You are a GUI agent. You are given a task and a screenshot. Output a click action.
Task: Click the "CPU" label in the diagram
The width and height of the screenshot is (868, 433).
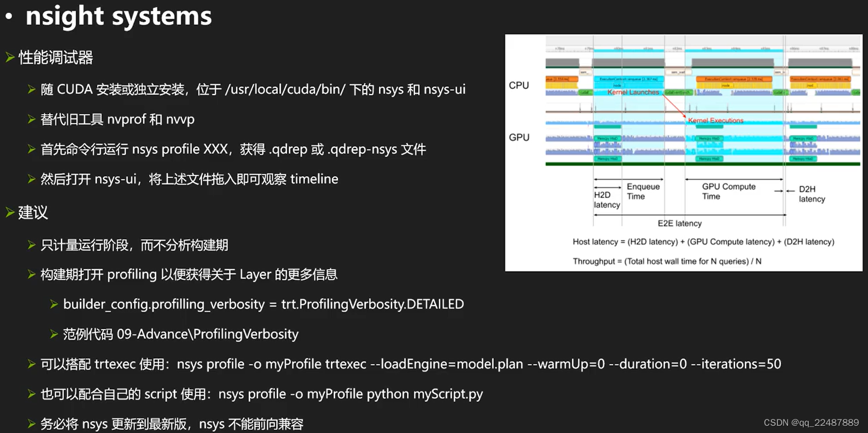coord(518,86)
